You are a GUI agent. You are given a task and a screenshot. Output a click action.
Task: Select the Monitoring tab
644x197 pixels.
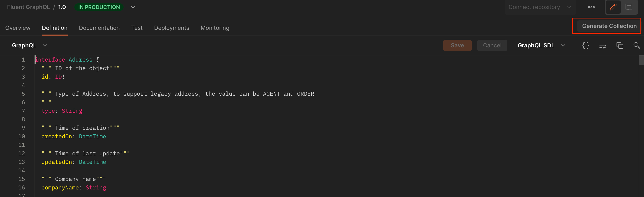[x=215, y=28]
